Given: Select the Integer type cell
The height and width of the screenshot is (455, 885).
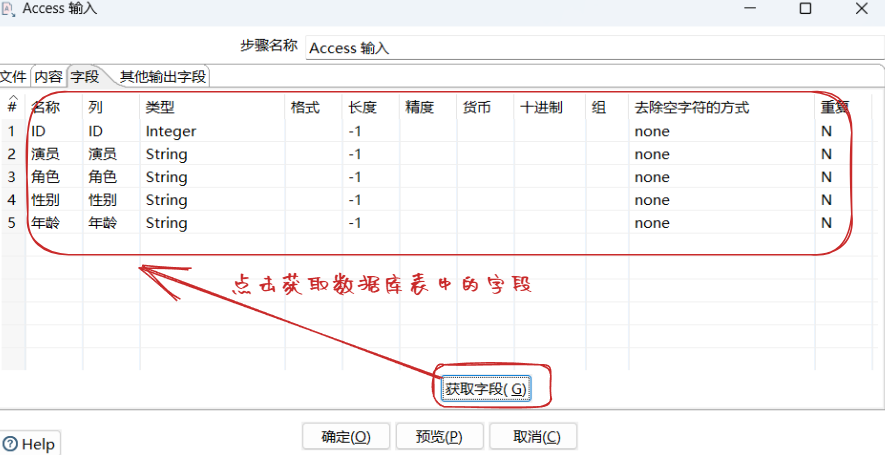Looking at the screenshot, I should 212,131.
